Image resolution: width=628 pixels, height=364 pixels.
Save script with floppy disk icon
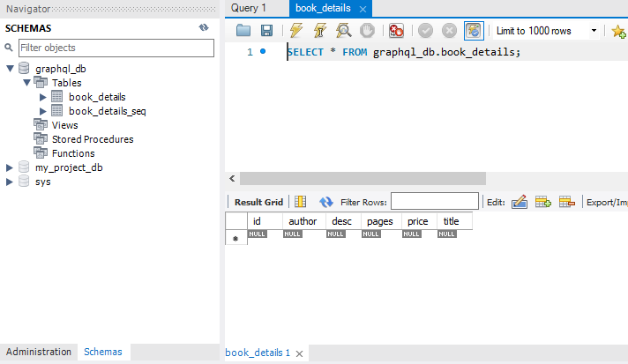[x=266, y=30]
